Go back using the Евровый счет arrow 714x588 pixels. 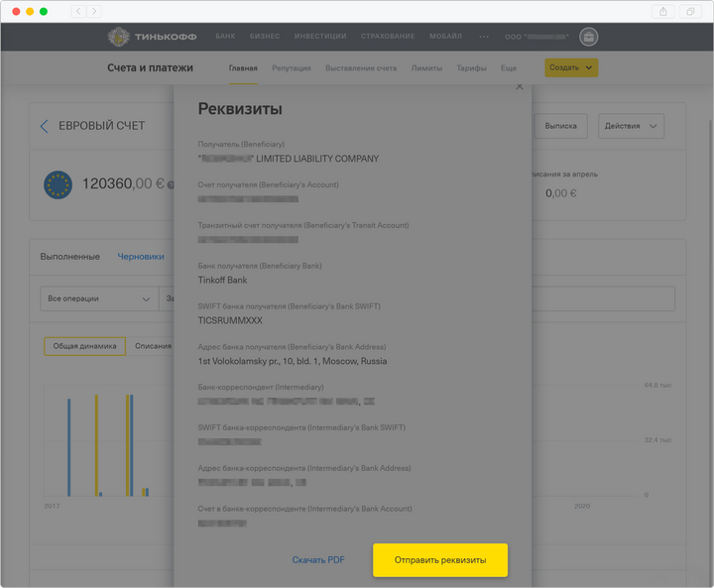click(x=44, y=126)
